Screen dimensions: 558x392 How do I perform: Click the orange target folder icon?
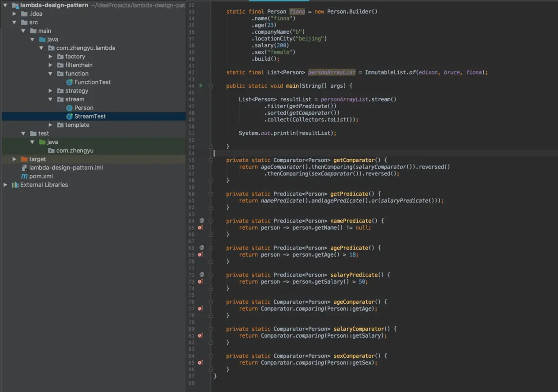(x=24, y=159)
